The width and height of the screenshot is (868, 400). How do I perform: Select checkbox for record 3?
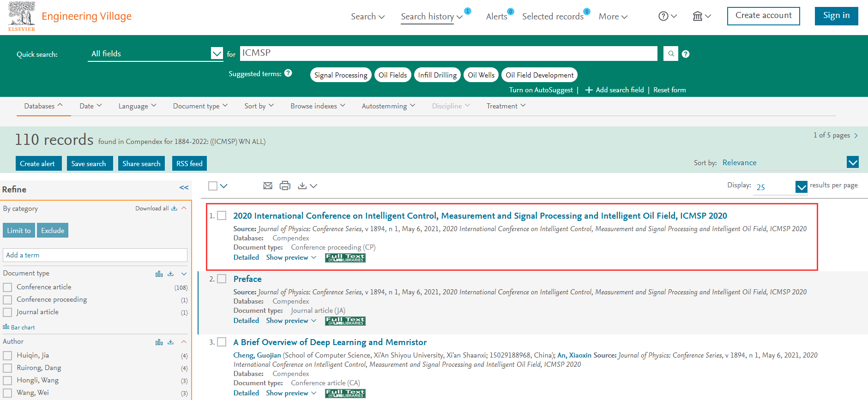222,342
